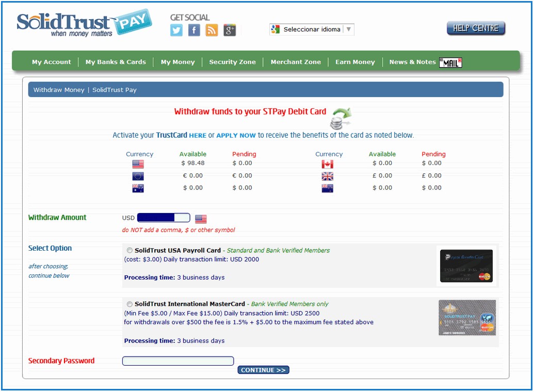
Task: Click the USD withdraw amount field
Action: tap(164, 218)
